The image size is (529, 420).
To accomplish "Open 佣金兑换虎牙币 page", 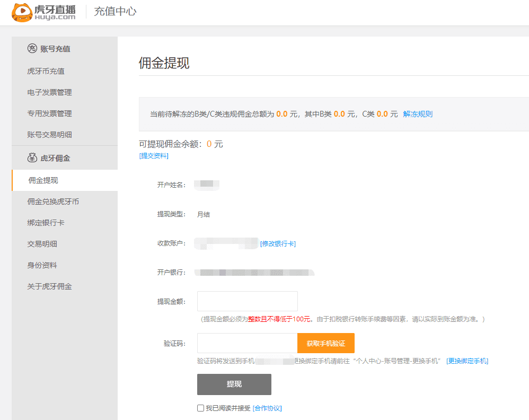I will (53, 202).
